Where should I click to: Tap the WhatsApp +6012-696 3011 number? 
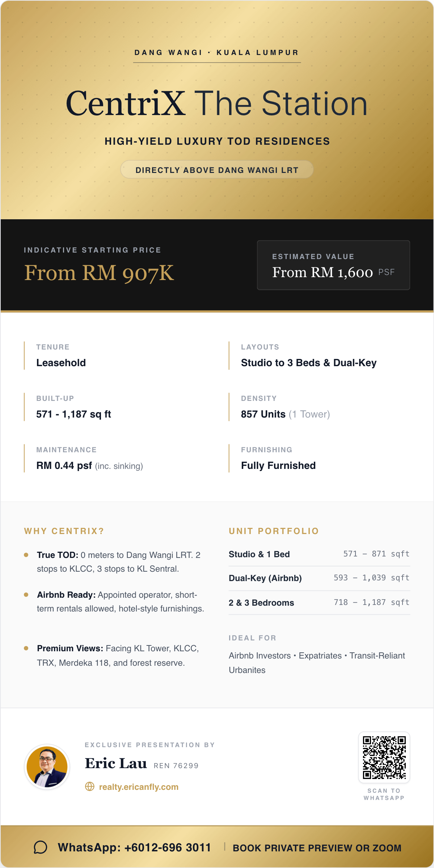tap(134, 847)
